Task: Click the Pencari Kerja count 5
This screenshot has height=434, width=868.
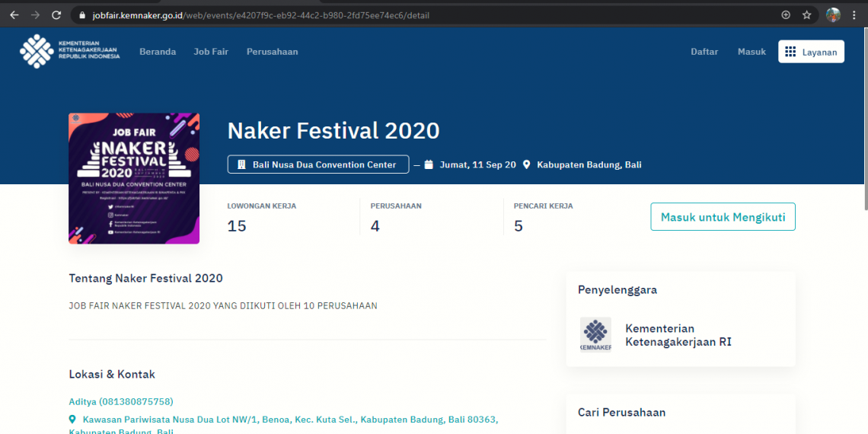Action: pyautogui.click(x=519, y=226)
